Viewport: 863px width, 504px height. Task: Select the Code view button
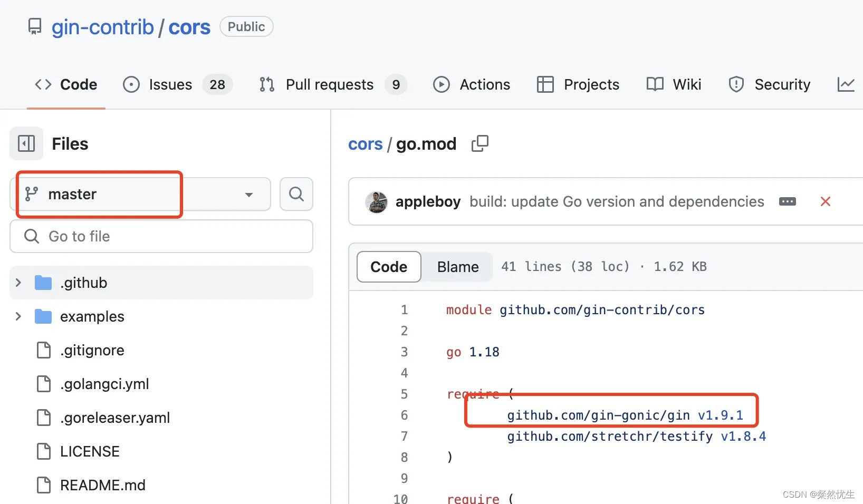(389, 267)
